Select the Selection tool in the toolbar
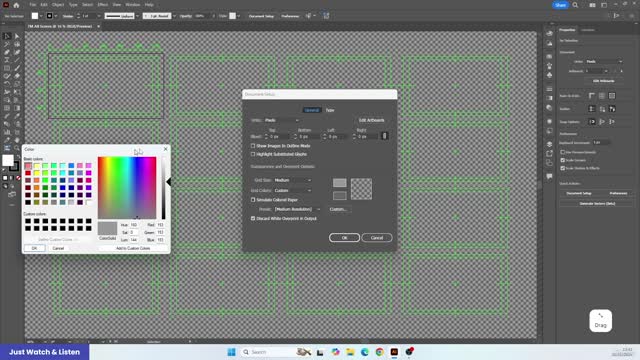The image size is (640, 360). [7, 36]
